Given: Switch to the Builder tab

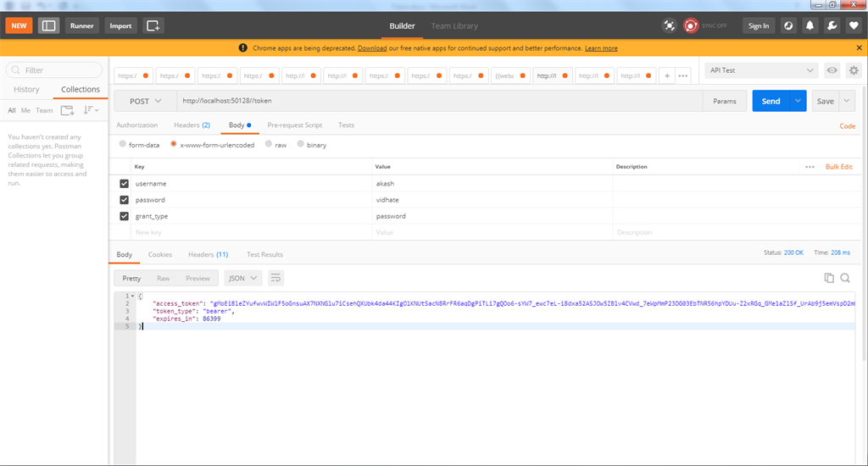Looking at the screenshot, I should pyautogui.click(x=402, y=26).
